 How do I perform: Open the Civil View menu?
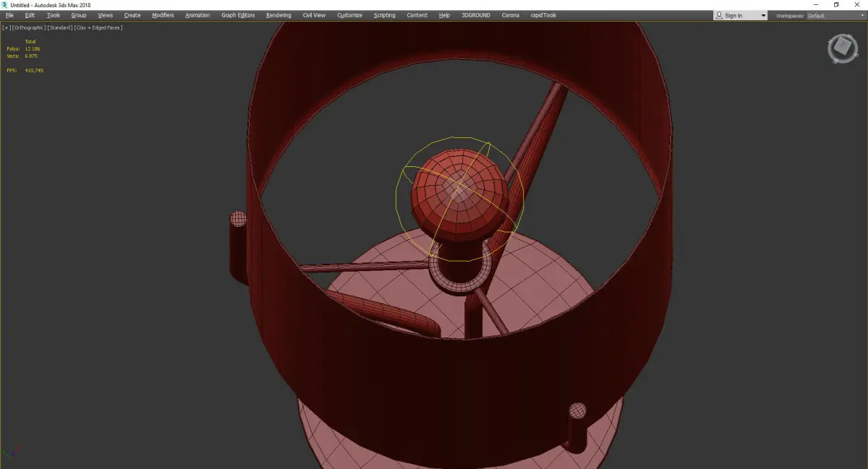314,15
